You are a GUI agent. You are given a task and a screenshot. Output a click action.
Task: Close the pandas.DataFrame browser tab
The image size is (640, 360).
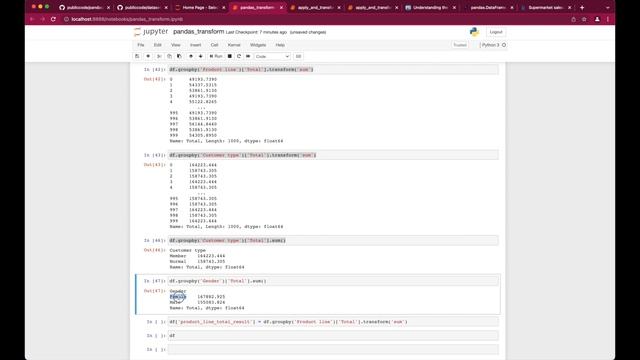[x=512, y=7]
